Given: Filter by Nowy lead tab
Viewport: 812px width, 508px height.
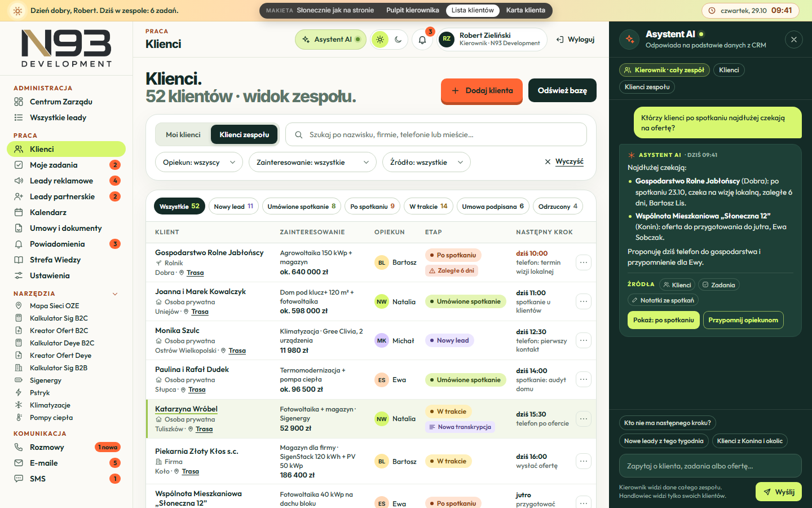Looking at the screenshot, I should pyautogui.click(x=233, y=206).
